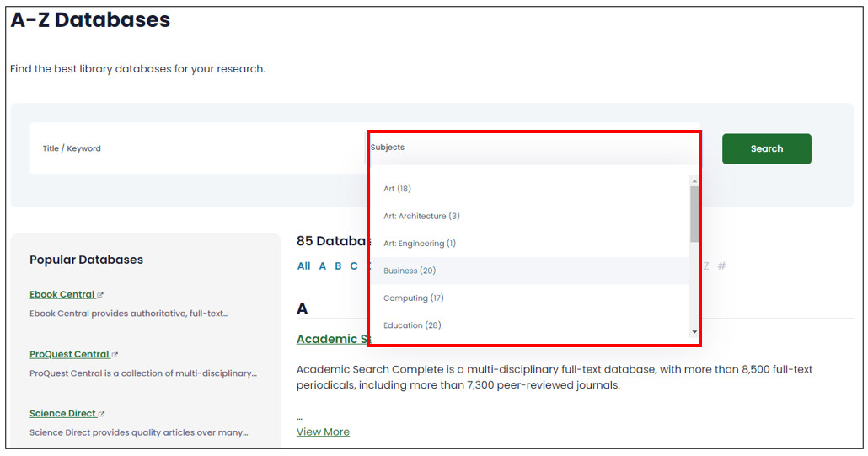Click the Subjects list scrollbar thumb
The image size is (868, 456).
coord(694,213)
